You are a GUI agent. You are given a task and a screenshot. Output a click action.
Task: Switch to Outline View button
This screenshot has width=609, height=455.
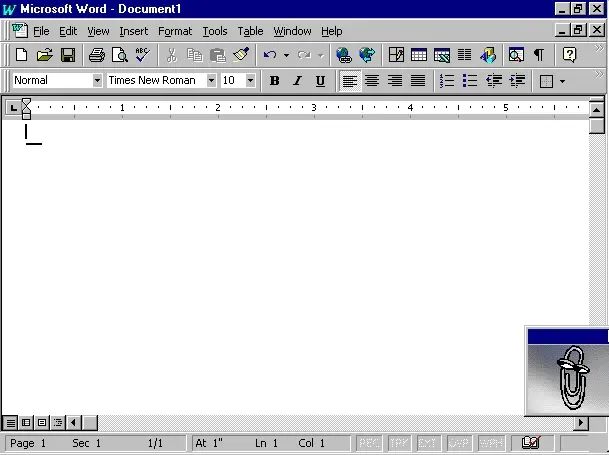[58, 422]
